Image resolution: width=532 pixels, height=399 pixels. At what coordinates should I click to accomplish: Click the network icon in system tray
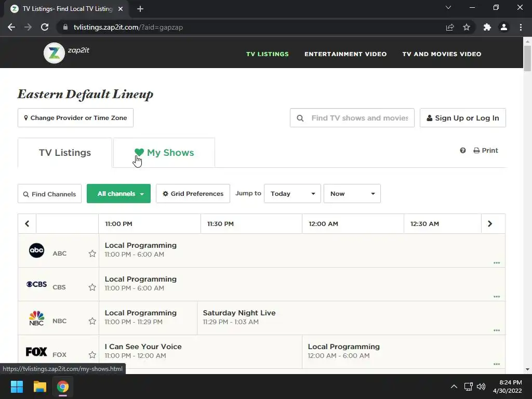click(469, 387)
